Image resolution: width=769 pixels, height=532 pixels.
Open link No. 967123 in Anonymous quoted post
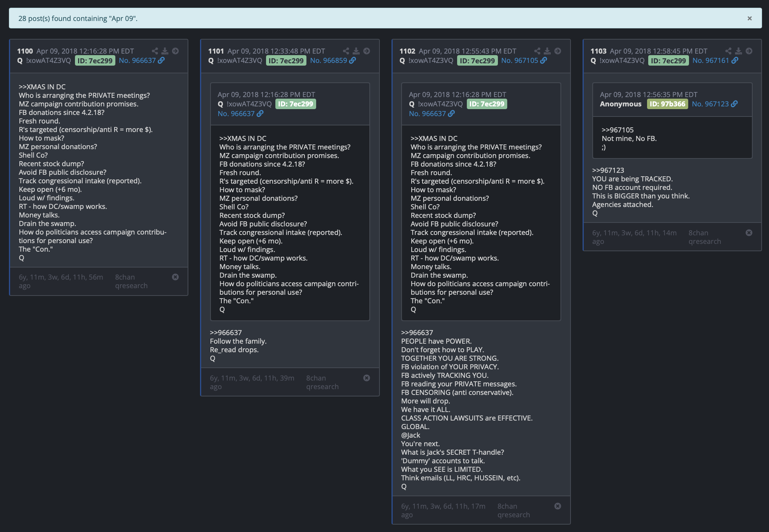[715, 104]
